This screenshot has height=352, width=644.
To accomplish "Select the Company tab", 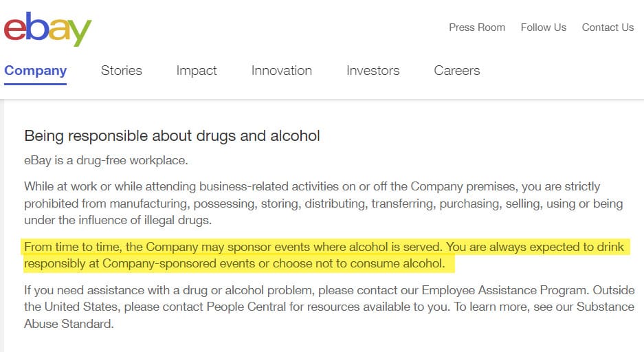I will [x=35, y=70].
